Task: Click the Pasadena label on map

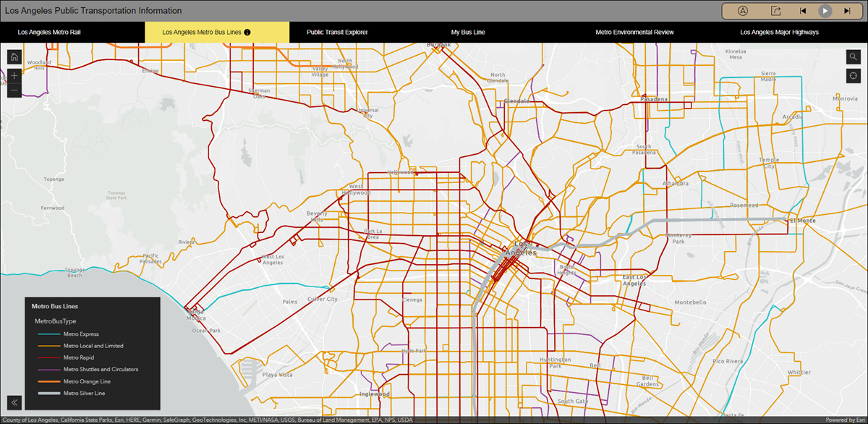Action: click(x=654, y=98)
